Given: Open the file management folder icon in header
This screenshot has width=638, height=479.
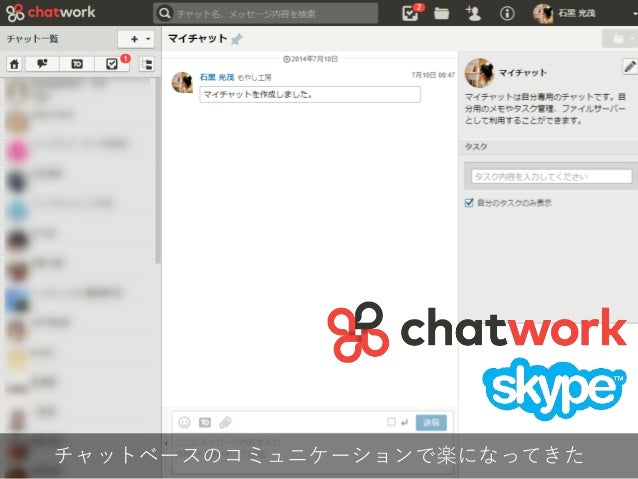Looking at the screenshot, I should point(441,13).
